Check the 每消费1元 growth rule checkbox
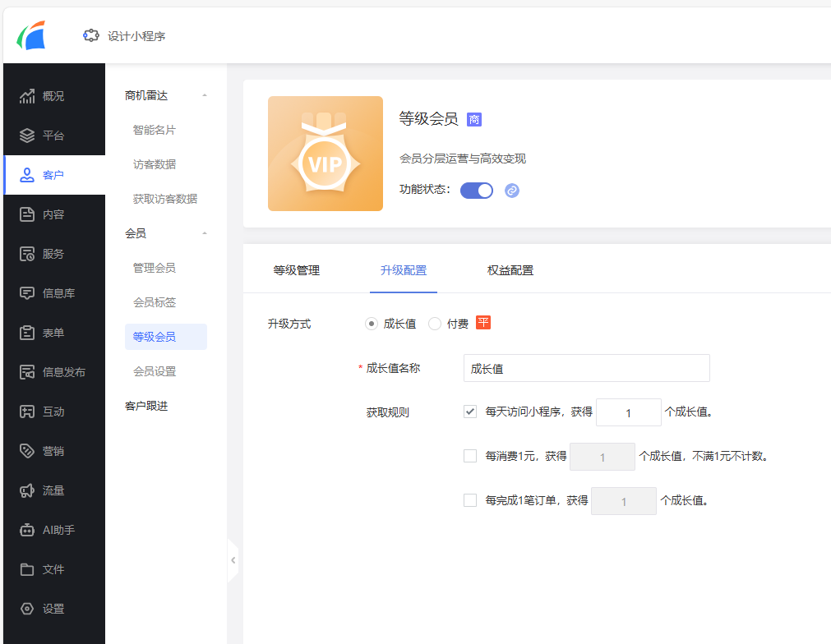 471,456
